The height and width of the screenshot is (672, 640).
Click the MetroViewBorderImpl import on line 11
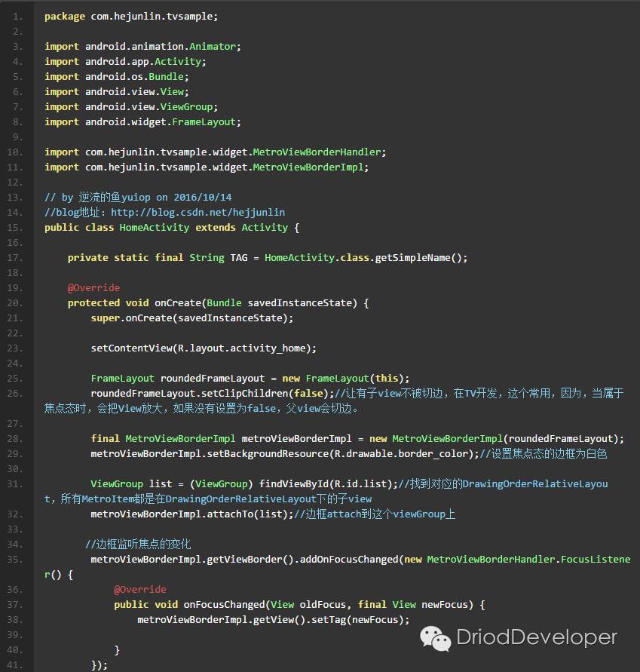click(x=207, y=167)
